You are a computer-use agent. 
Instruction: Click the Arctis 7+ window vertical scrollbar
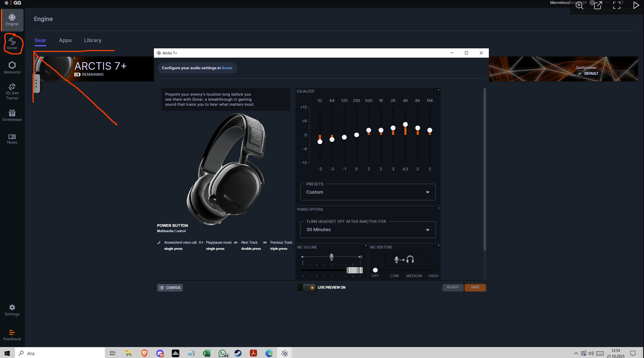[484, 169]
